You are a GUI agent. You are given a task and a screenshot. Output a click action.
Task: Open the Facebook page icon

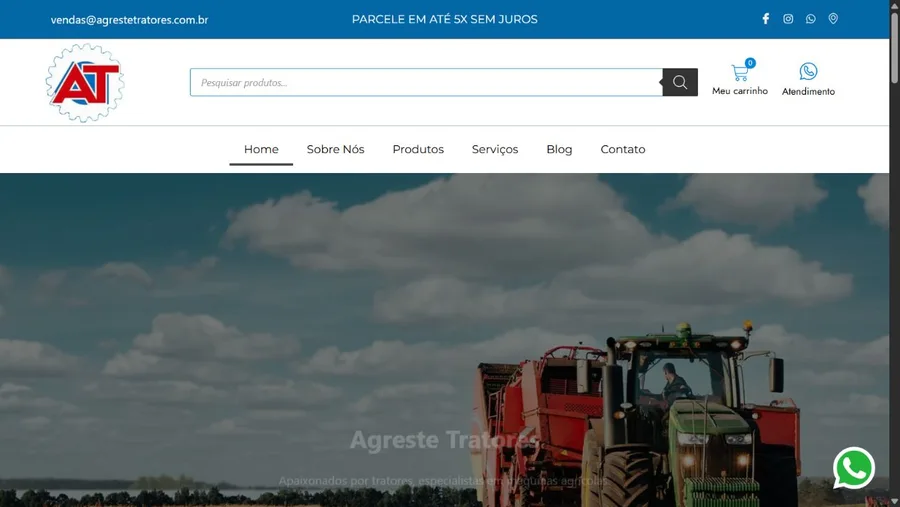coord(766,19)
